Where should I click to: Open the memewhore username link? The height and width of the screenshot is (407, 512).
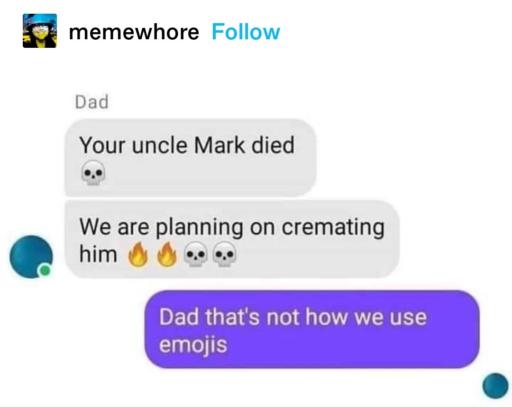click(134, 32)
